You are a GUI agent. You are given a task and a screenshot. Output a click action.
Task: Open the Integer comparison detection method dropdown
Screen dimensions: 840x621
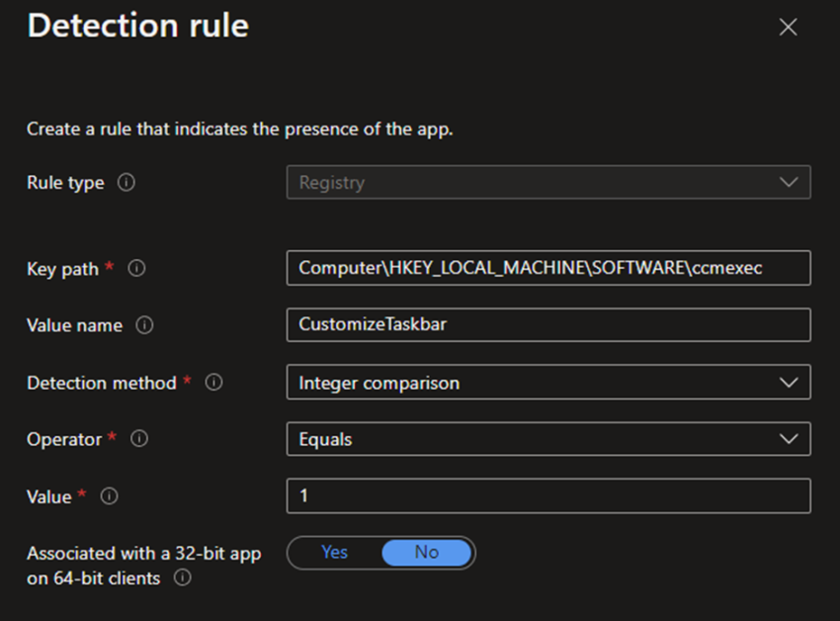click(x=534, y=383)
